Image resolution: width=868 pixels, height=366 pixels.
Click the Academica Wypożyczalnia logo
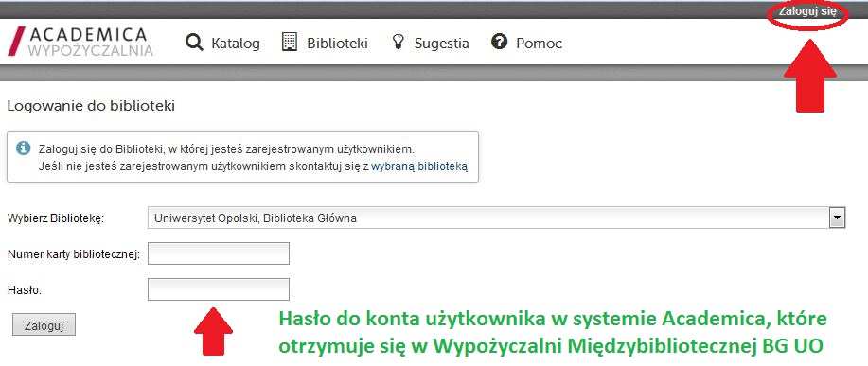point(80,42)
